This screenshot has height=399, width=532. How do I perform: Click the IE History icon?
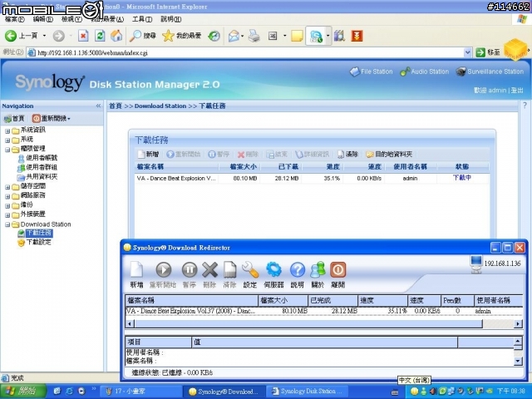[x=214, y=36]
